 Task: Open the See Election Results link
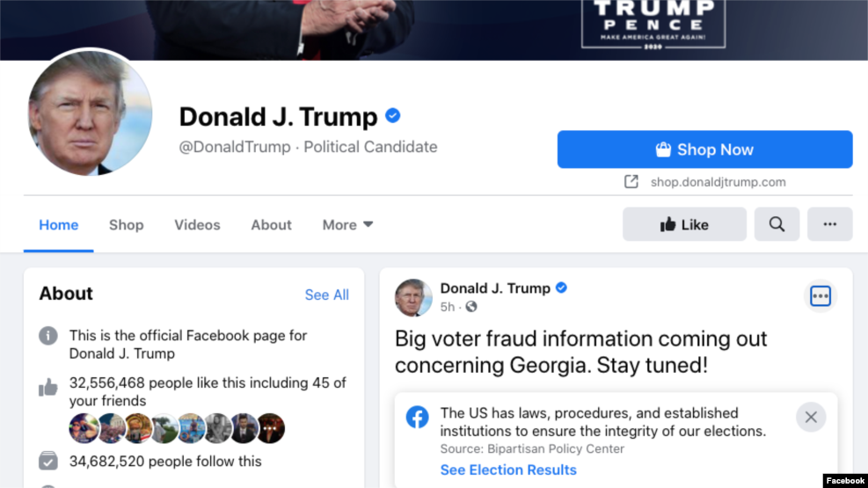click(x=508, y=470)
